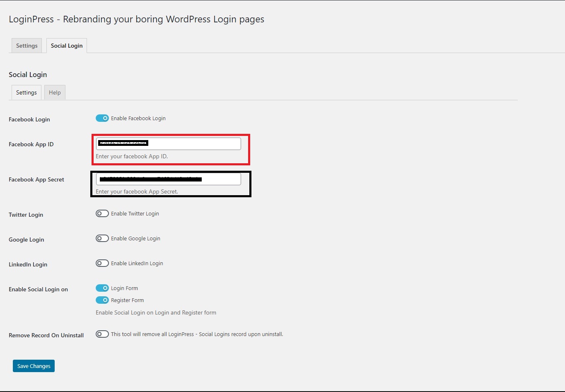Select the Settings sub-tab under Social Login
The image size is (565, 392).
[x=27, y=92]
